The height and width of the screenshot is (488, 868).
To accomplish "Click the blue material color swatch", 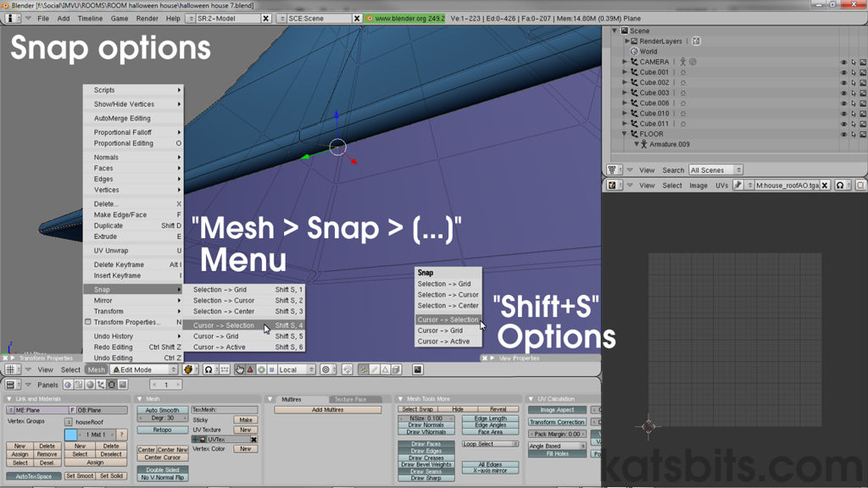I will [x=70, y=435].
